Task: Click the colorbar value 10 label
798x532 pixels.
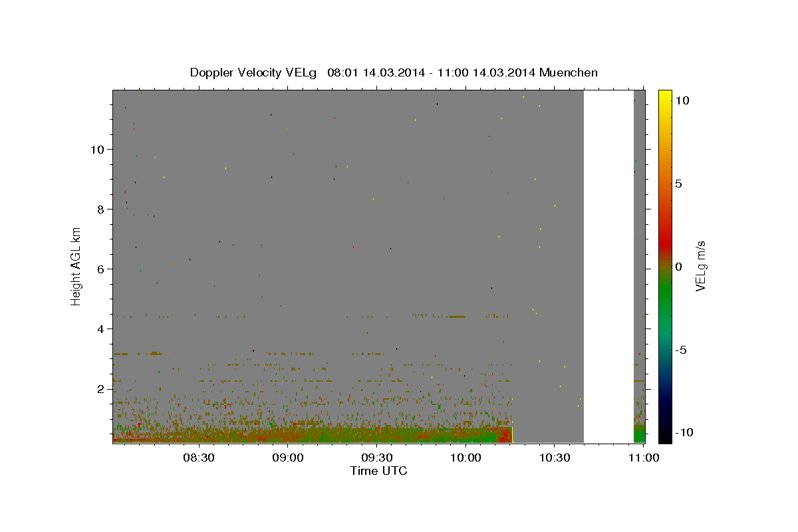Action: point(682,100)
